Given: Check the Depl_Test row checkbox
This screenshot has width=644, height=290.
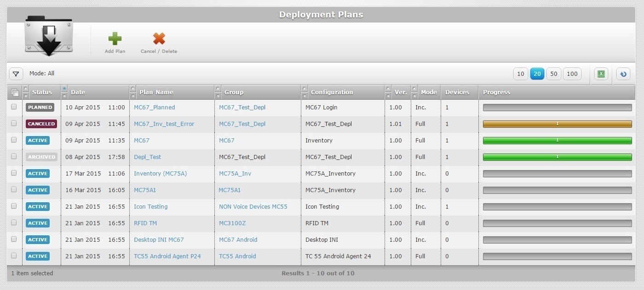Looking at the screenshot, I should [x=14, y=156].
